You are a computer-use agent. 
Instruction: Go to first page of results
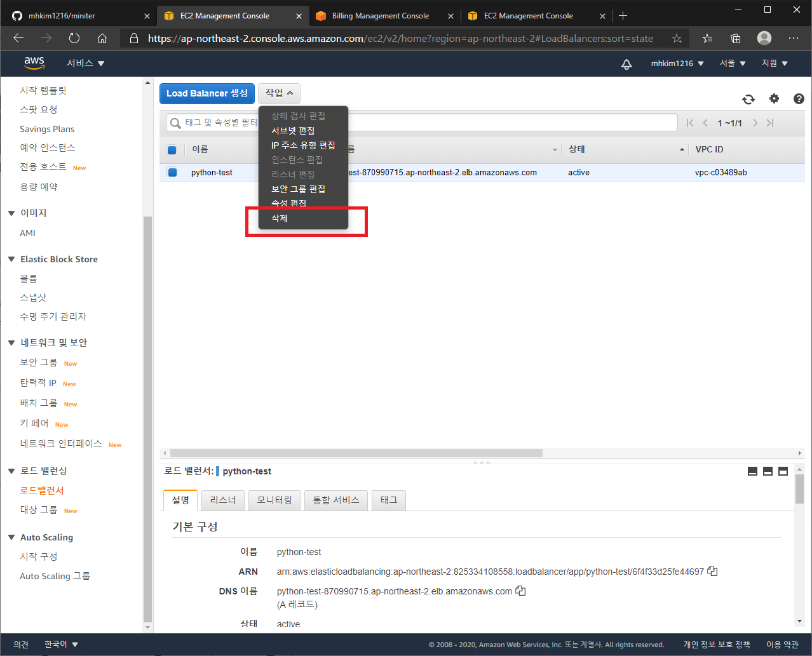pyautogui.click(x=690, y=123)
